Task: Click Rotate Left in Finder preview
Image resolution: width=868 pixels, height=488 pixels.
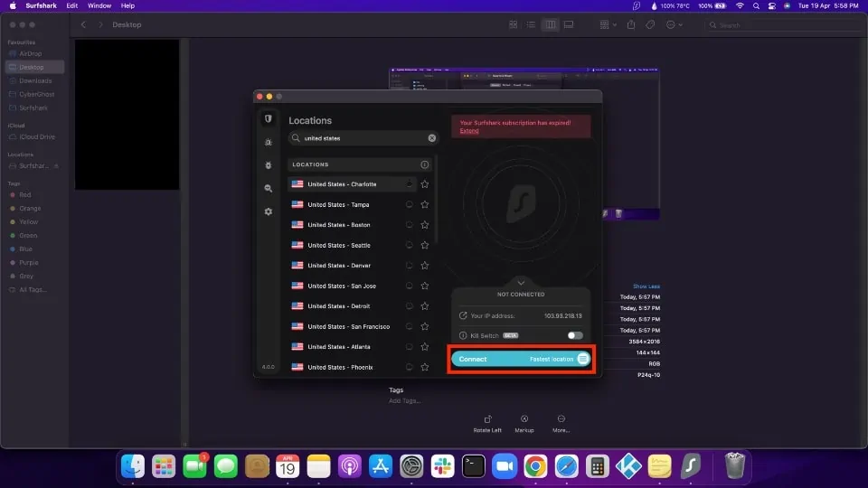Action: pos(487,424)
